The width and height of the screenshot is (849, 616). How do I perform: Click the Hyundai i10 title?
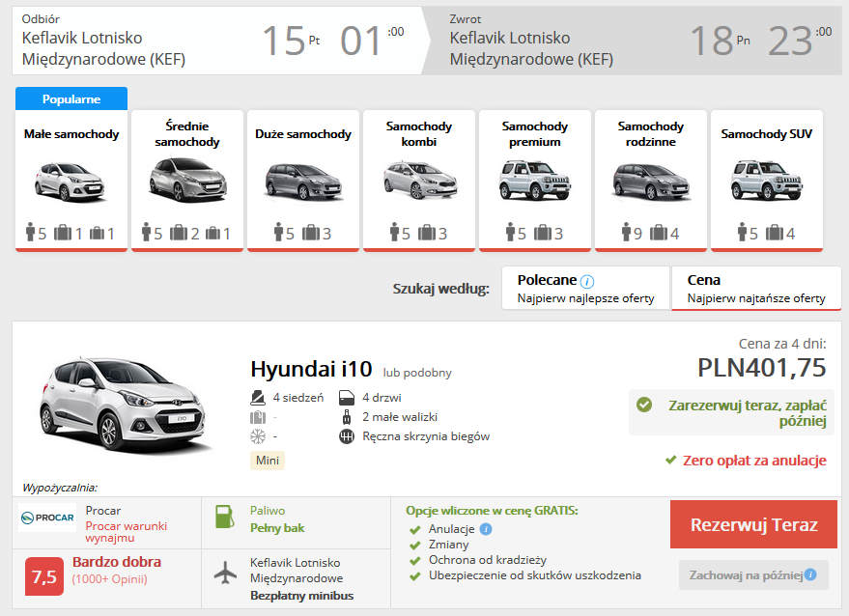311,369
